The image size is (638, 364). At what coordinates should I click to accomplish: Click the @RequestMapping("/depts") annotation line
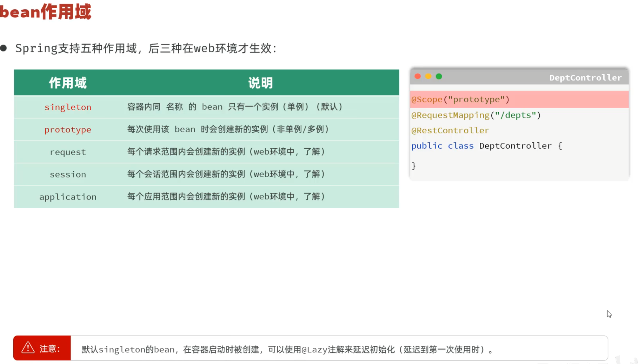[x=476, y=115]
